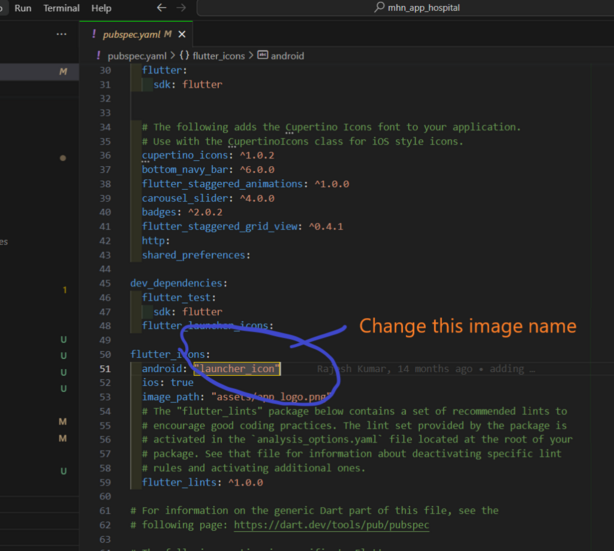
Task: Click the flutter_icons braces icon in breadcrumb
Action: pos(185,56)
